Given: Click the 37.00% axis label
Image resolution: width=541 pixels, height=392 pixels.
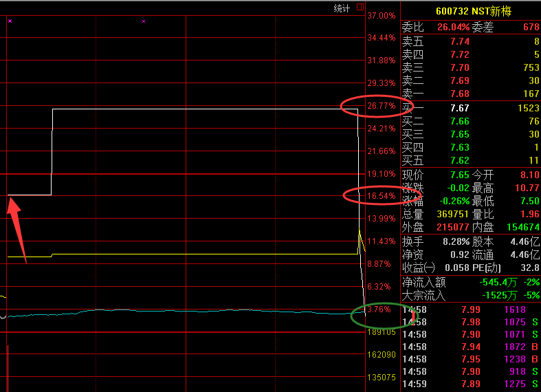Looking at the screenshot, I should 382,16.
